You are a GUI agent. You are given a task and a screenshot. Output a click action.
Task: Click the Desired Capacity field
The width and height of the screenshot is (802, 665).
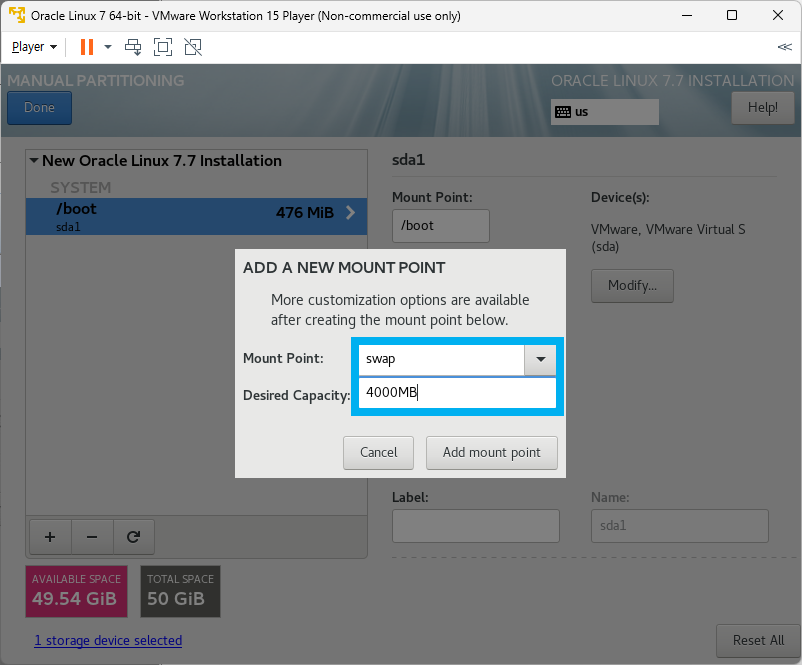pos(457,392)
